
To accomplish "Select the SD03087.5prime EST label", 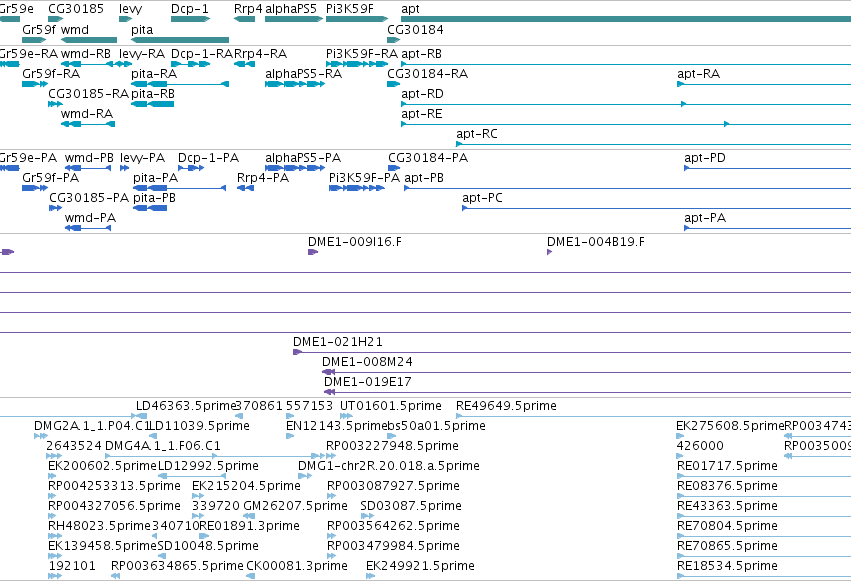I will click(x=411, y=506).
